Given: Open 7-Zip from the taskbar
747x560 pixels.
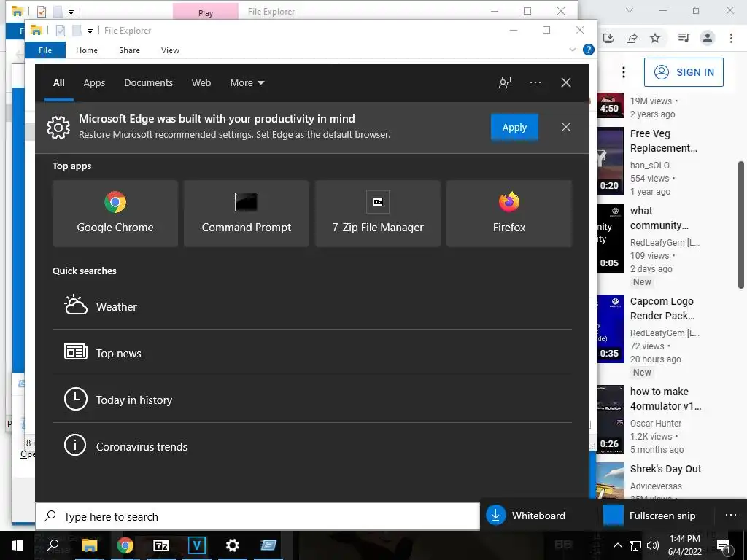Looking at the screenshot, I should coord(160,545).
